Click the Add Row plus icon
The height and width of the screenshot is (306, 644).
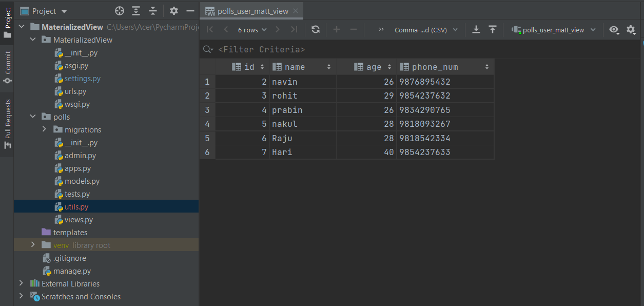coord(337,30)
